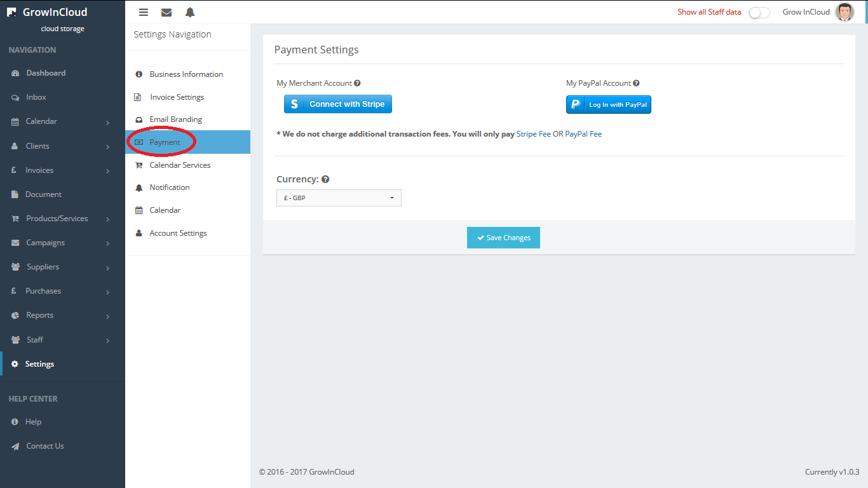This screenshot has width=868, height=488.
Task: Click the hamburger menu icon
Action: 144,12
